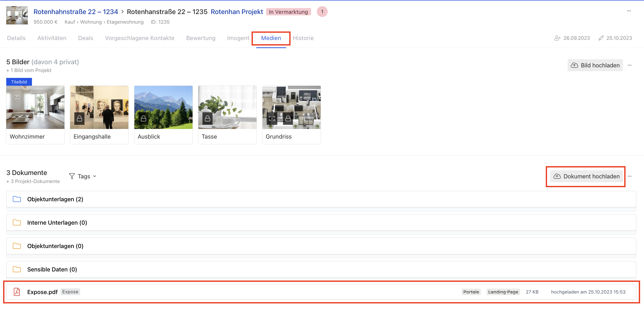This screenshot has height=312, width=644.
Task: Open Rotenhan Projekt link
Action: (237, 12)
